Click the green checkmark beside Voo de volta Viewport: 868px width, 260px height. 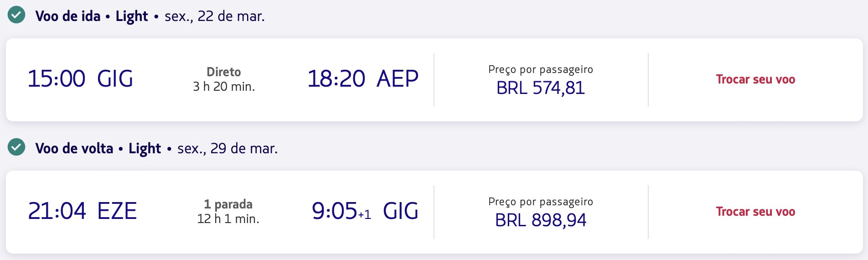point(16,147)
